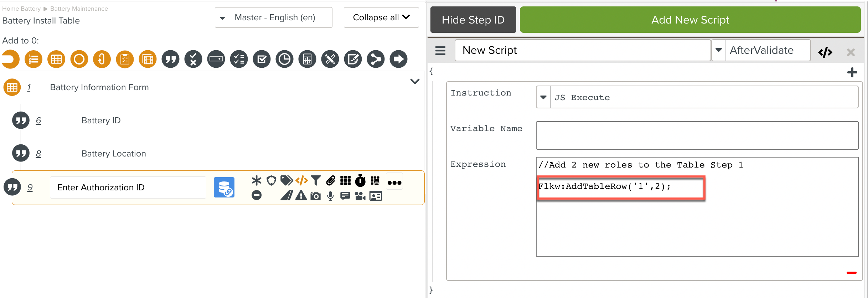Click the microphone icon on step 9

[x=330, y=196]
